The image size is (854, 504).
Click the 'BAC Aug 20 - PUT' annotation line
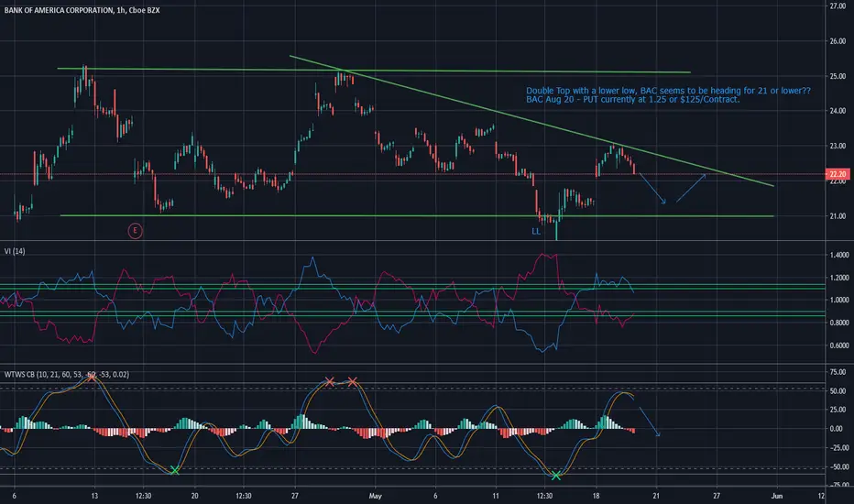click(x=633, y=100)
